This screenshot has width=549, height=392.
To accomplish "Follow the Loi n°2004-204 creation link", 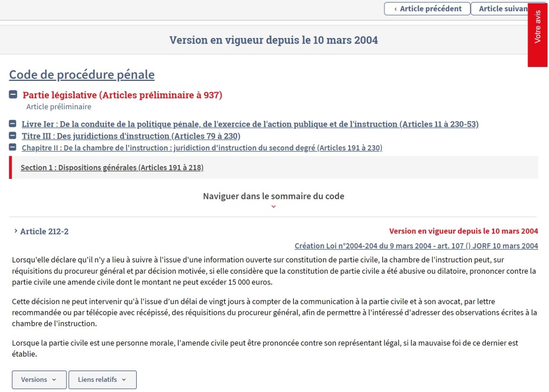I will tap(416, 245).
